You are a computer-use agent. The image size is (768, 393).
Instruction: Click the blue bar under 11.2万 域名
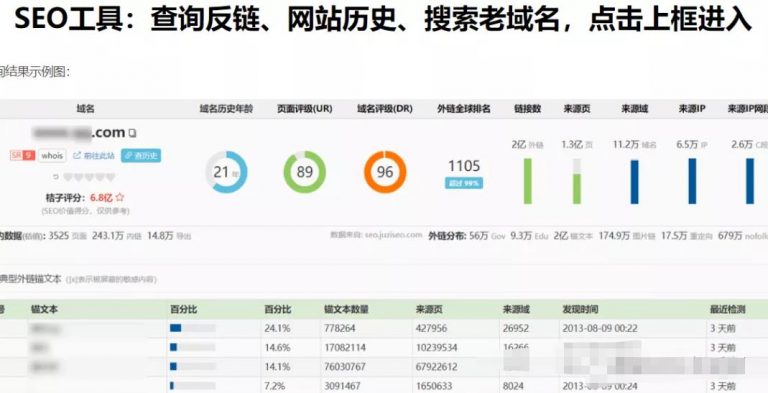(x=634, y=182)
